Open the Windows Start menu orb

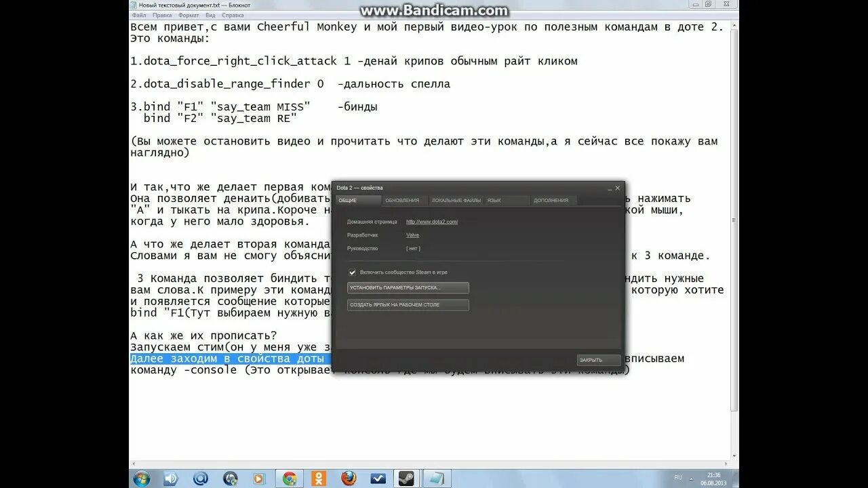click(142, 479)
